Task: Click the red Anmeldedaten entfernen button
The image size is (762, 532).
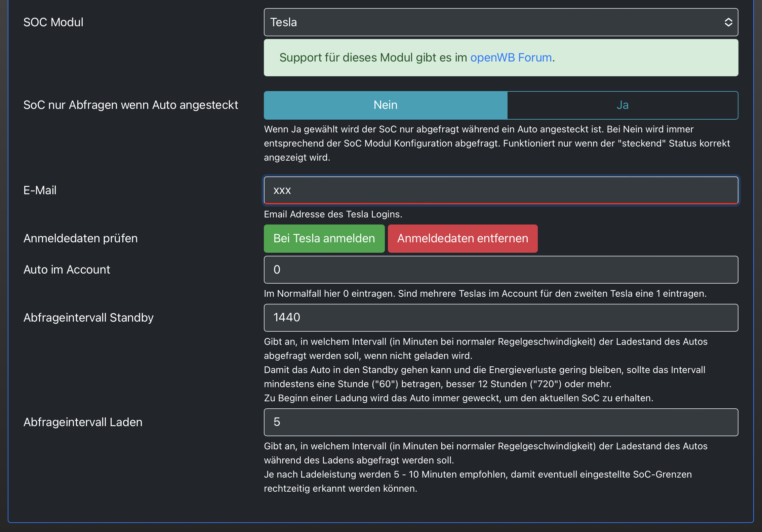Action: click(463, 238)
